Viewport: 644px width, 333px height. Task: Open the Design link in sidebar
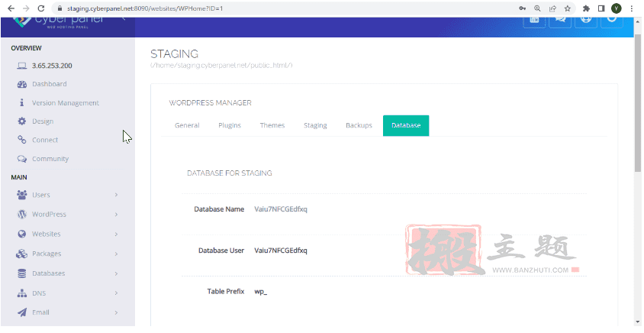43,121
